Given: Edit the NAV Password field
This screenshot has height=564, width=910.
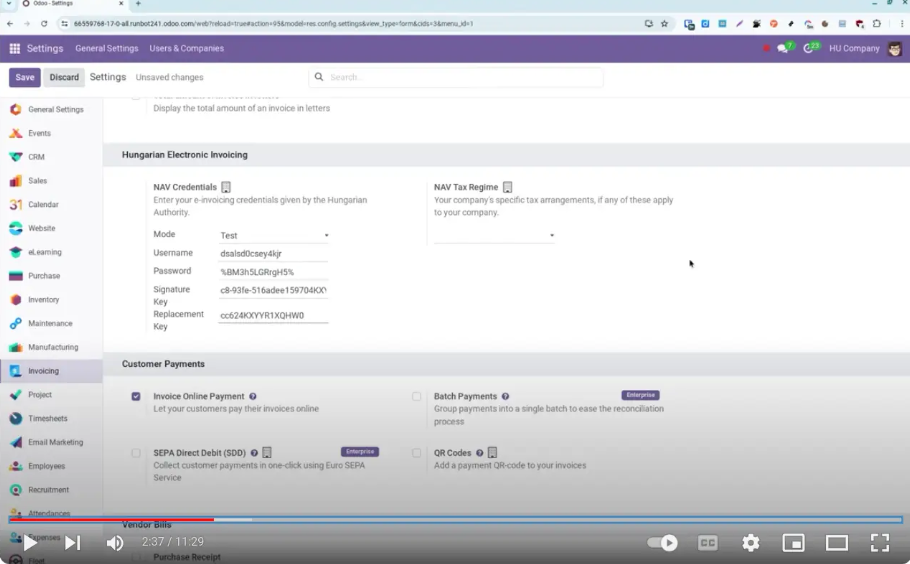Looking at the screenshot, I should [273, 272].
